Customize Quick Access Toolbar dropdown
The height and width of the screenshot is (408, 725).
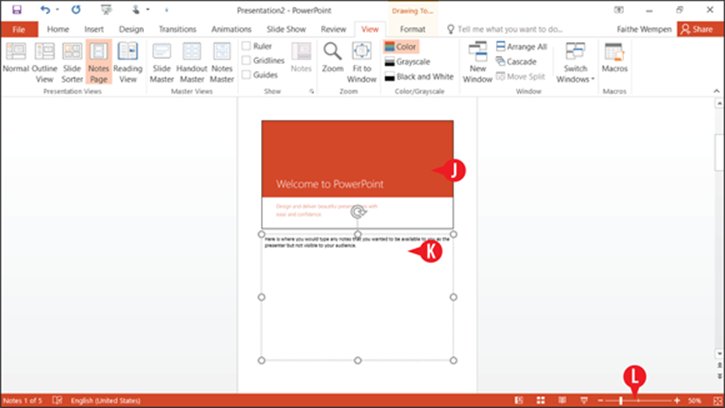[x=166, y=10]
